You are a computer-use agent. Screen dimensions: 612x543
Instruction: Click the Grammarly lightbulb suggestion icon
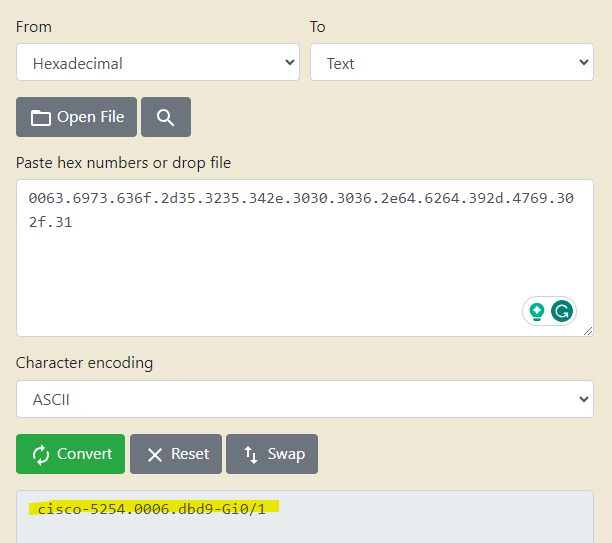(537, 312)
